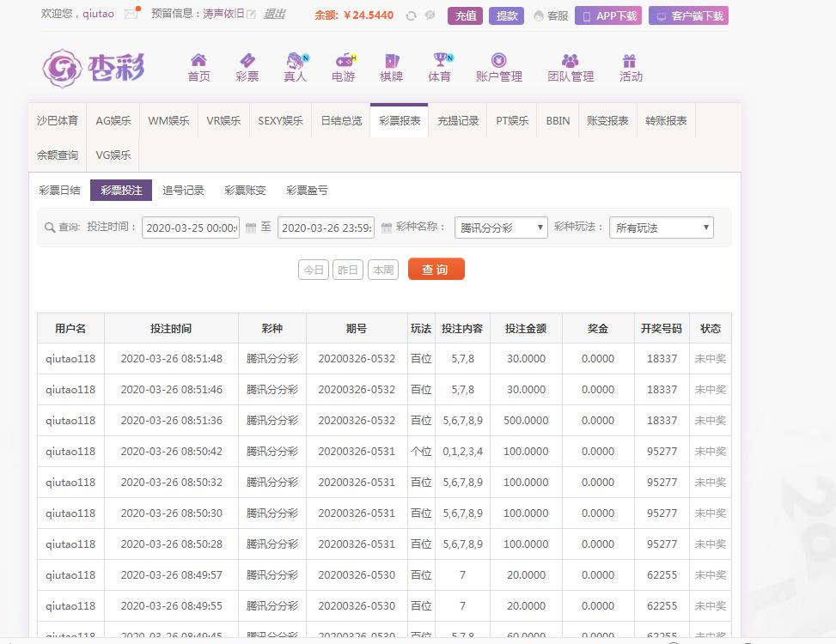Expand the 彩种玩法 dropdown showing 所有玩法

(662, 228)
